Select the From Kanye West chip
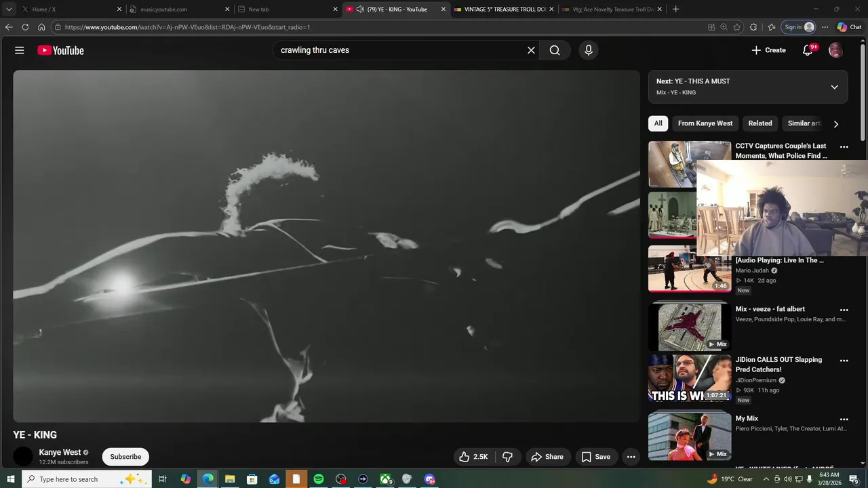868x488 pixels. pyautogui.click(x=705, y=123)
